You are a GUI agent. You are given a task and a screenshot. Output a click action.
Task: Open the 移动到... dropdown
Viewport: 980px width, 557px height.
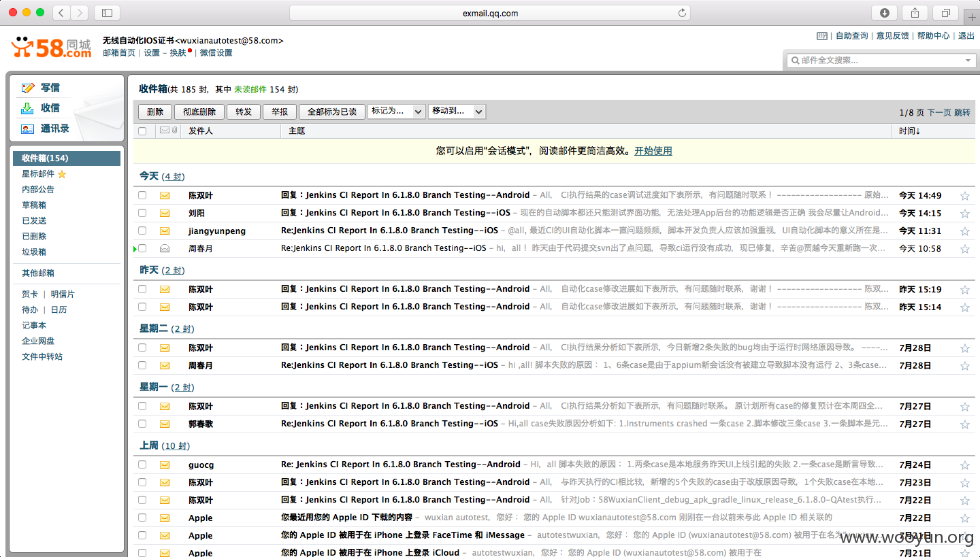(x=457, y=111)
